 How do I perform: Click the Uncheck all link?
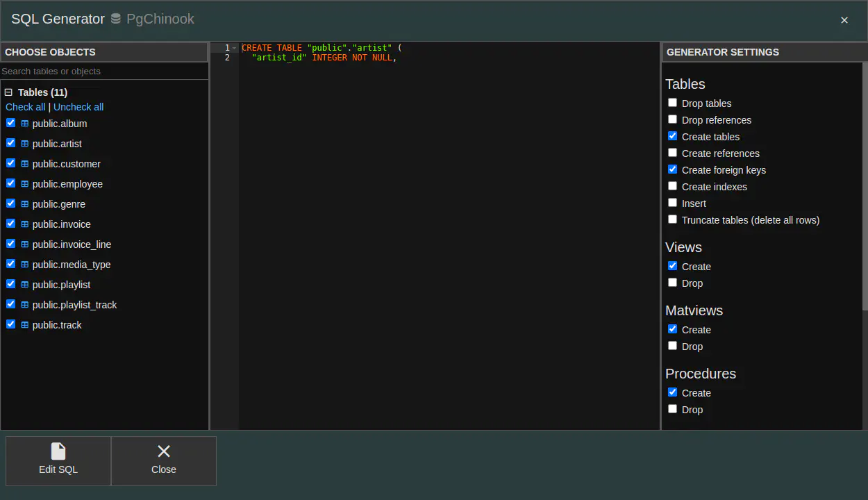pos(78,107)
